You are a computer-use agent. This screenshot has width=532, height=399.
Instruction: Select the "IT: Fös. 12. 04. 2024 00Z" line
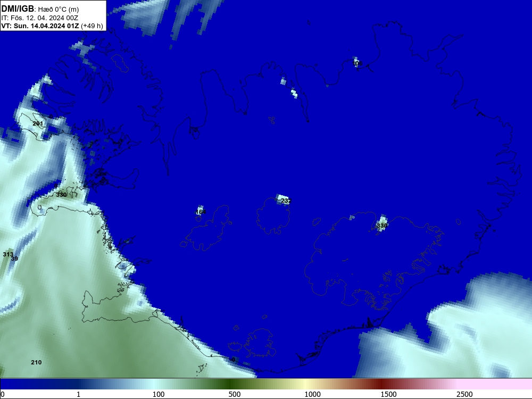coord(40,18)
